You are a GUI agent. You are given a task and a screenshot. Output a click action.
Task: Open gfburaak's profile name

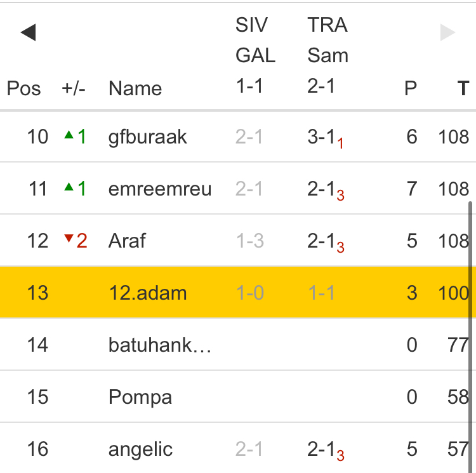coord(148,137)
